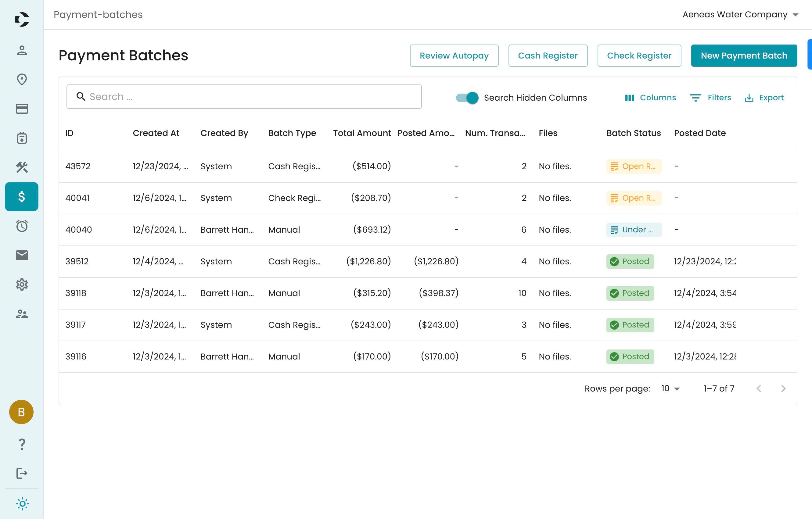Open the Cash Register button
Viewport: 812px width, 519px height.
coord(548,55)
